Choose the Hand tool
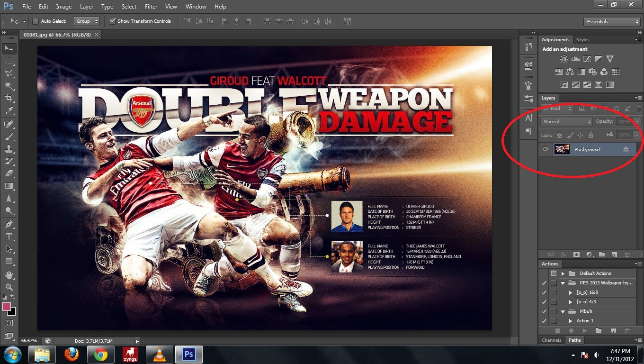 [x=9, y=274]
